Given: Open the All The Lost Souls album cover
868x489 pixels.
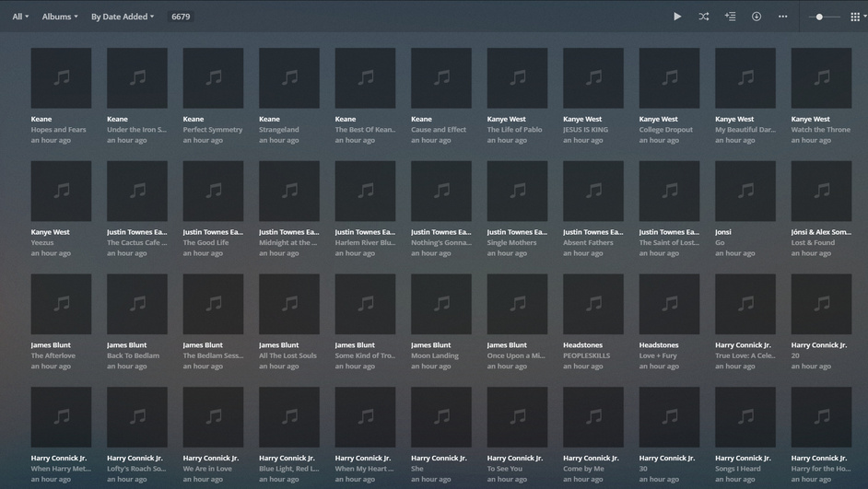Looking at the screenshot, I should 289,304.
